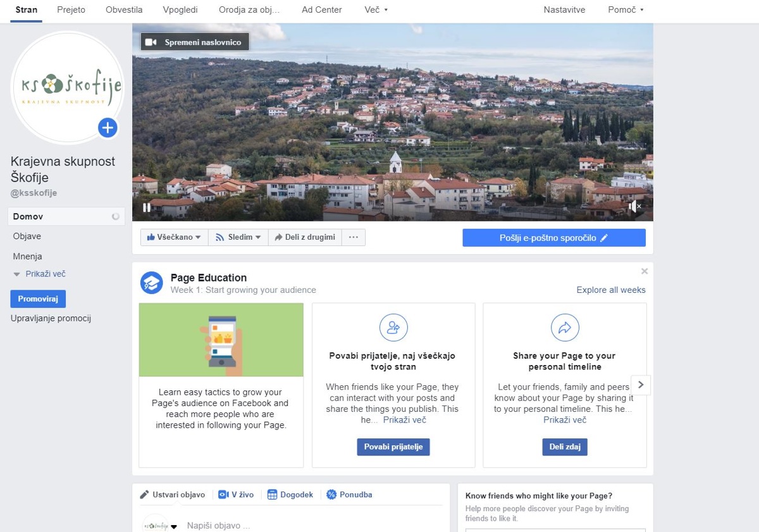Click the blue plus on profile picture
The image size is (759, 532).
point(108,128)
